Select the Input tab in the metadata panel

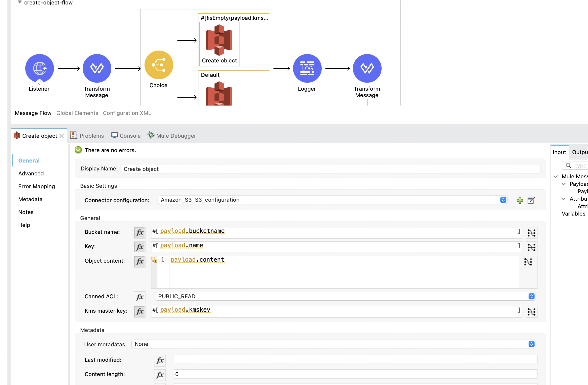coord(559,152)
